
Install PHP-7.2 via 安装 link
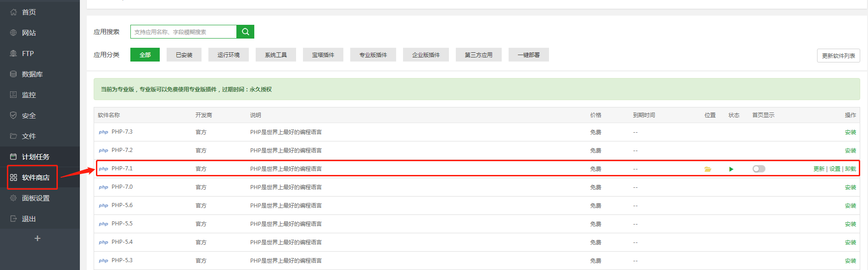pos(851,151)
